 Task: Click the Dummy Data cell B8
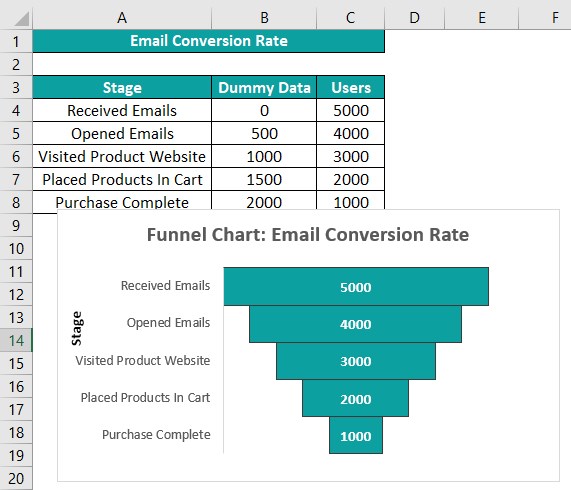coord(264,201)
